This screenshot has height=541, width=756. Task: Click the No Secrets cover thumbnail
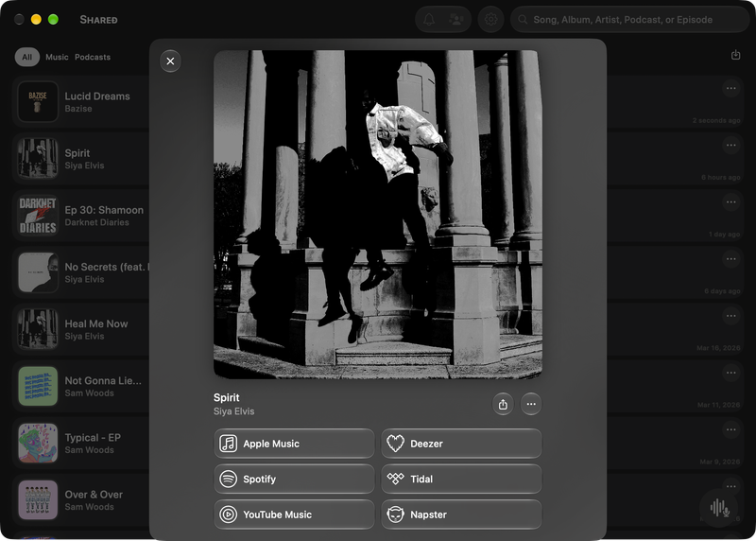[x=38, y=272]
